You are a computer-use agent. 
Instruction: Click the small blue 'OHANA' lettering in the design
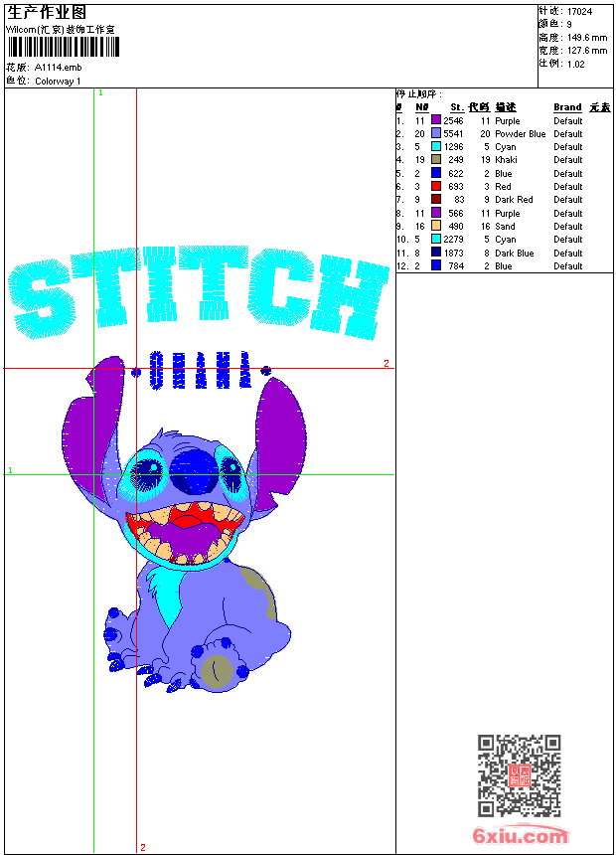201,370
